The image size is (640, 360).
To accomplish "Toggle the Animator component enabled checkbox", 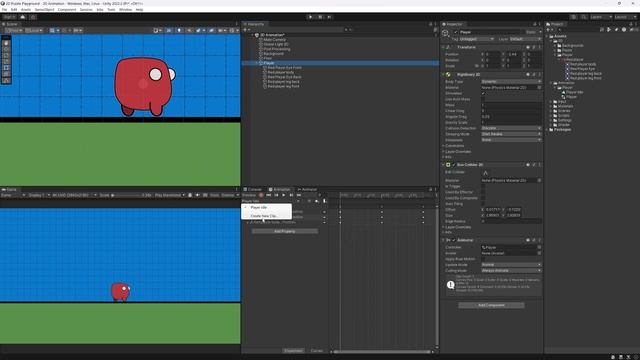I will 453,240.
